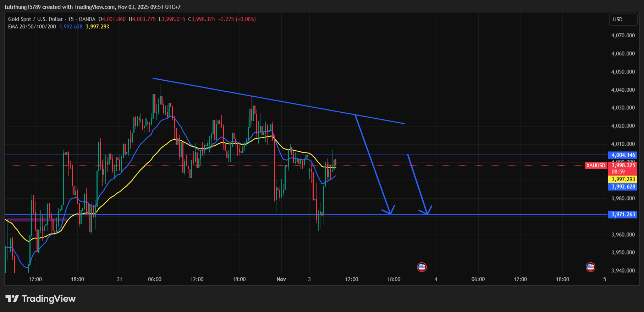Viewport: 644px width, 312px height.
Task: Click the red current price 3,998.325 label
Action: coord(623,166)
